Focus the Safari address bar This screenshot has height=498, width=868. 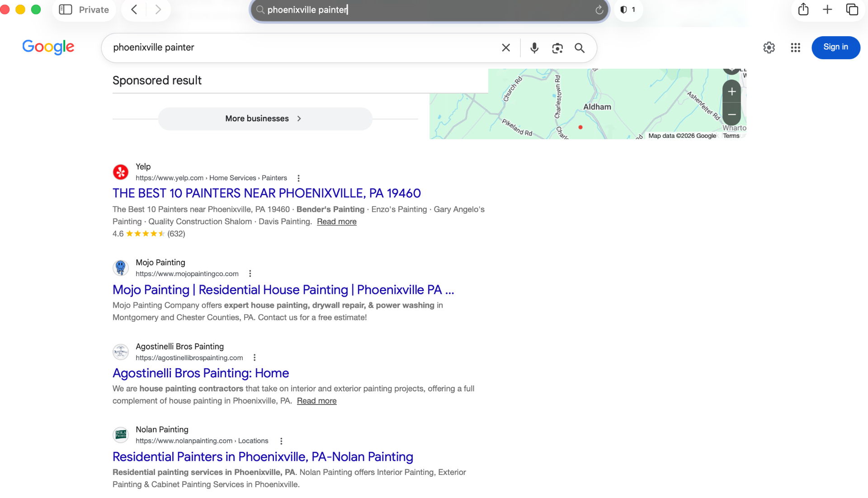[x=429, y=9]
